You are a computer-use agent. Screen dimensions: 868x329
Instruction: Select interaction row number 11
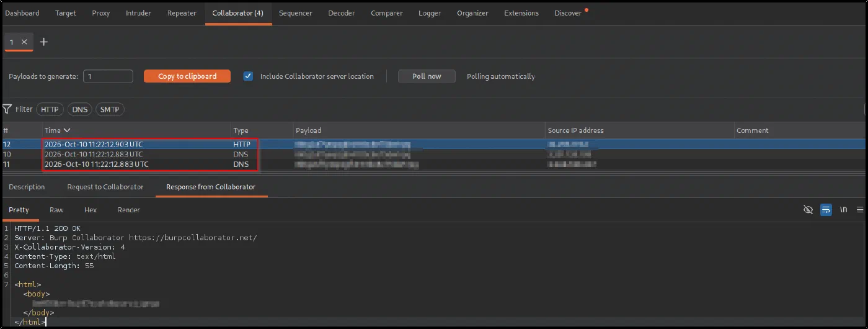(434, 164)
